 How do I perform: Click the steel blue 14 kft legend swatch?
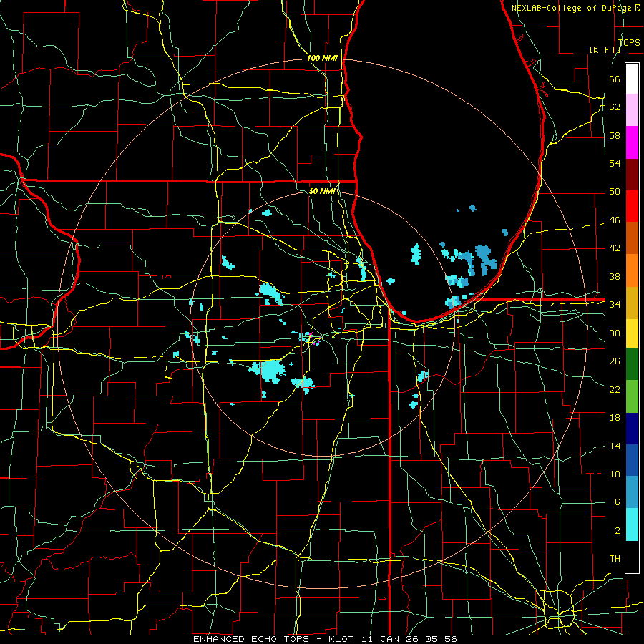(632, 492)
